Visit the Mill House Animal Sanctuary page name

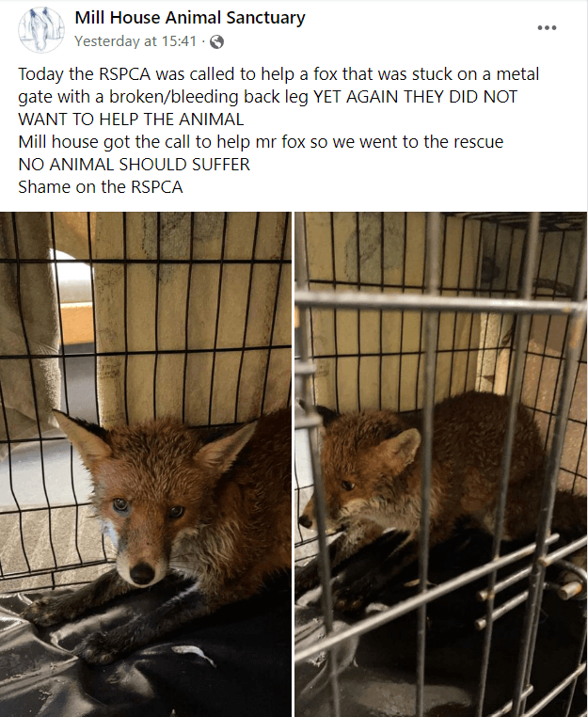(190, 17)
